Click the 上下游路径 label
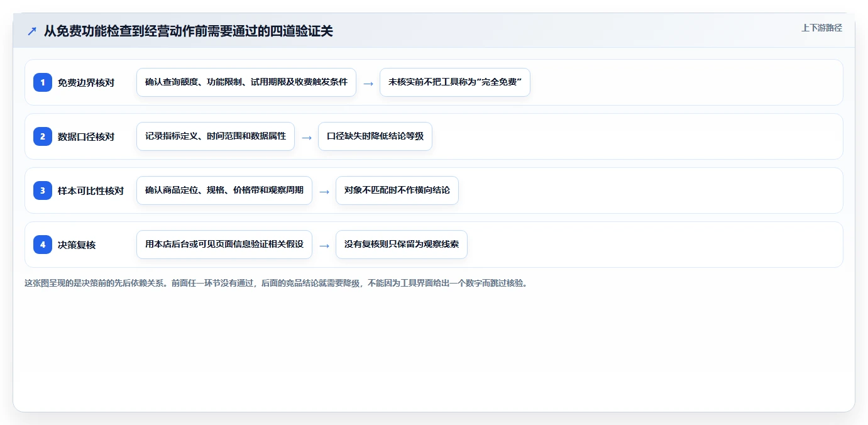 (821, 28)
